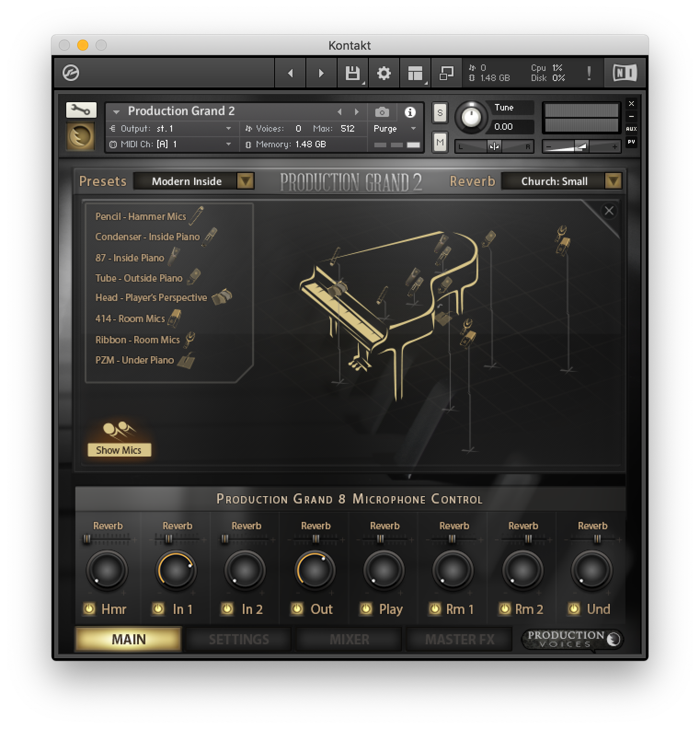Image resolution: width=700 pixels, height=729 pixels.
Task: Minimize the instrument header with minus button
Action: point(631,116)
